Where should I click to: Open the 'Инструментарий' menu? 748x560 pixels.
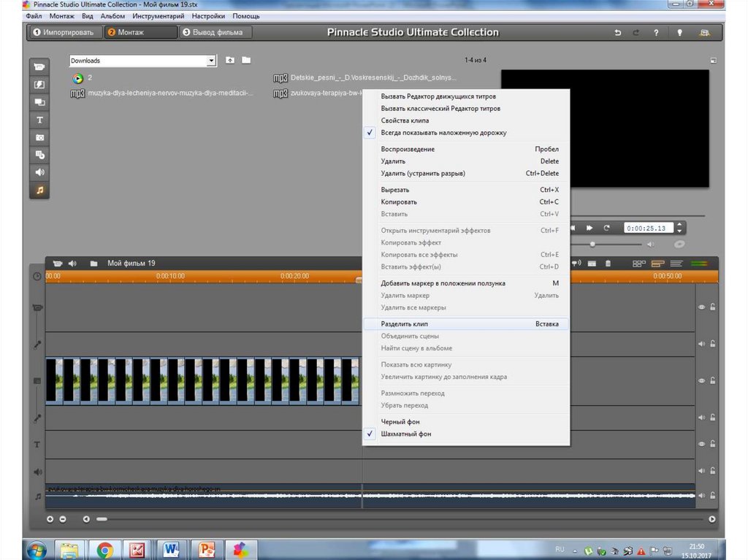click(x=158, y=16)
